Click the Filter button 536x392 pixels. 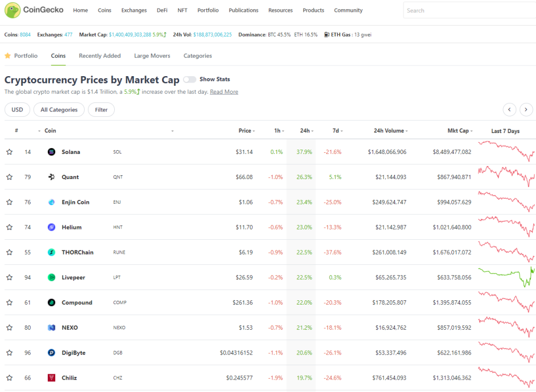pyautogui.click(x=101, y=110)
